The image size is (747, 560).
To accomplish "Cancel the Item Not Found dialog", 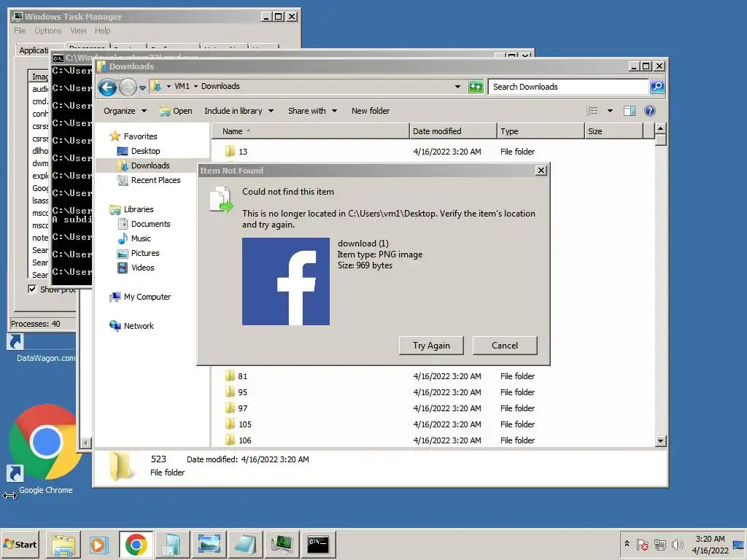I will (505, 345).
